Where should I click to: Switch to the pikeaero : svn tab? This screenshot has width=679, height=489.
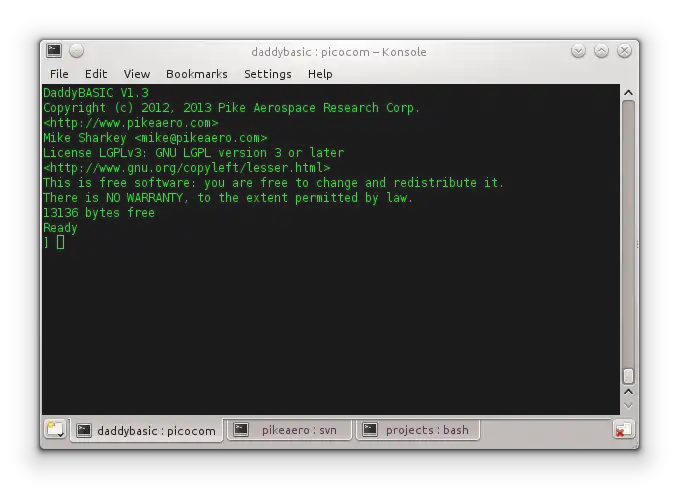[x=289, y=430]
